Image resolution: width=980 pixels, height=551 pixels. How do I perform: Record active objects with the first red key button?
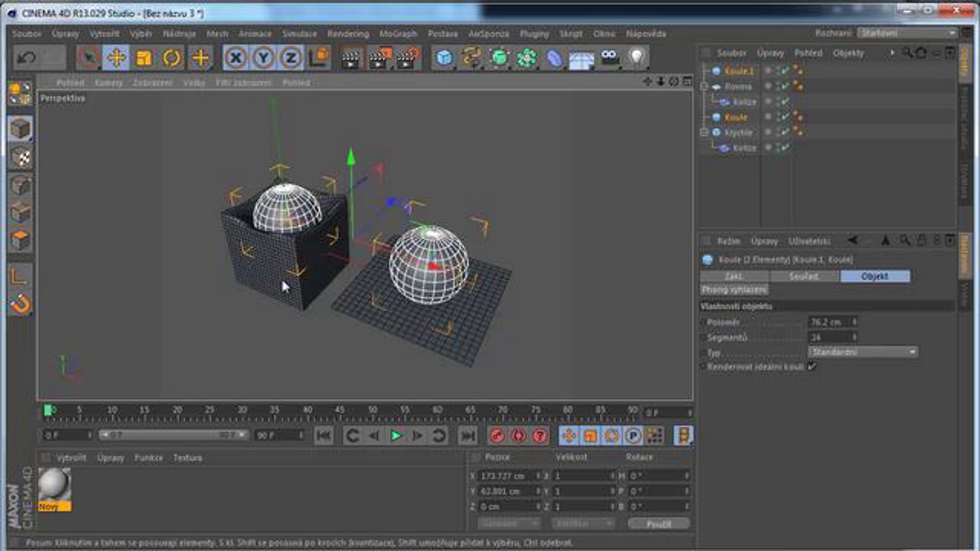(497, 436)
